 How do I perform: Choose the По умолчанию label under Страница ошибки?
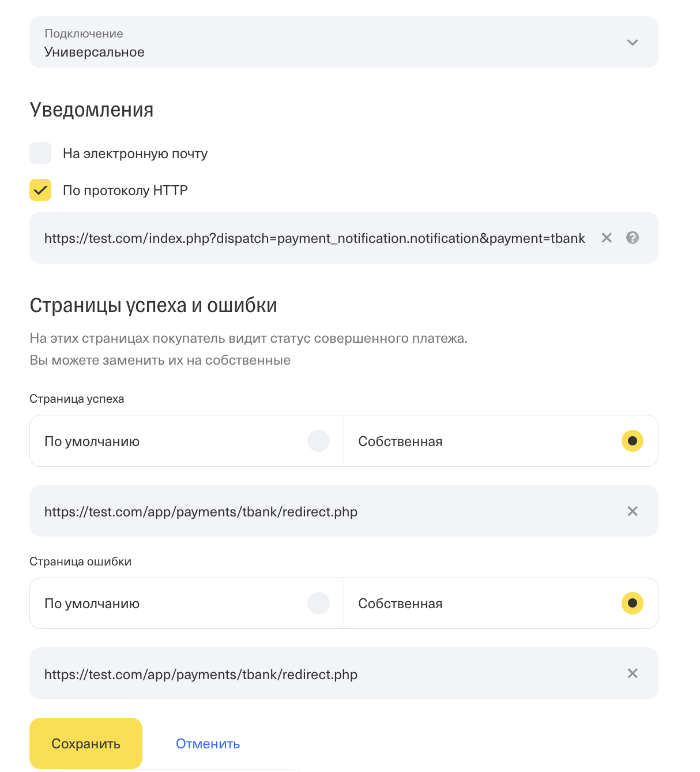pyautogui.click(x=92, y=604)
